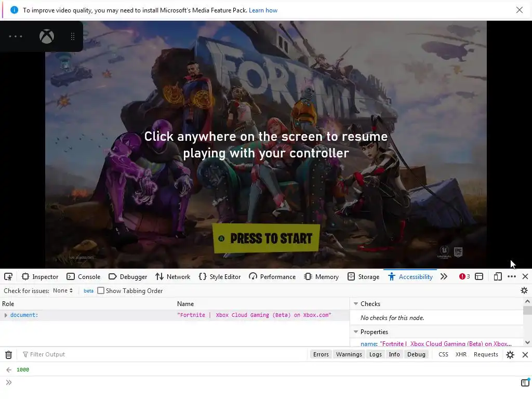The image size is (532, 399).
Task: Click the resume playing overlay text
Action: (x=266, y=144)
